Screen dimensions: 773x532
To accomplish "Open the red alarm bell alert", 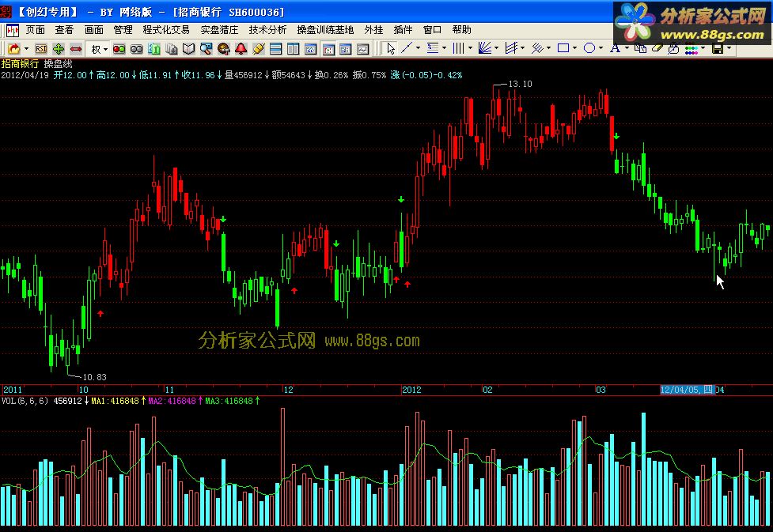I will click(241, 49).
